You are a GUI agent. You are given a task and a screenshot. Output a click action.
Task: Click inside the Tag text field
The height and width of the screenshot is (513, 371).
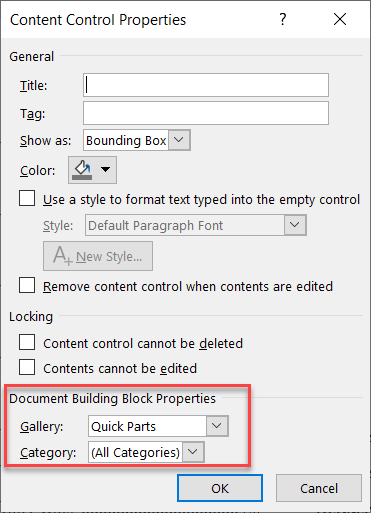[x=206, y=113]
